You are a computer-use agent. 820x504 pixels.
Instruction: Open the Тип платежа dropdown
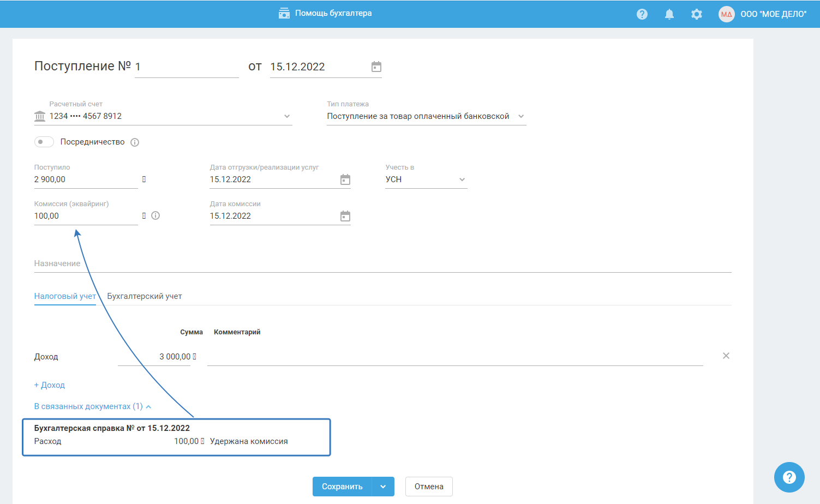click(x=521, y=116)
